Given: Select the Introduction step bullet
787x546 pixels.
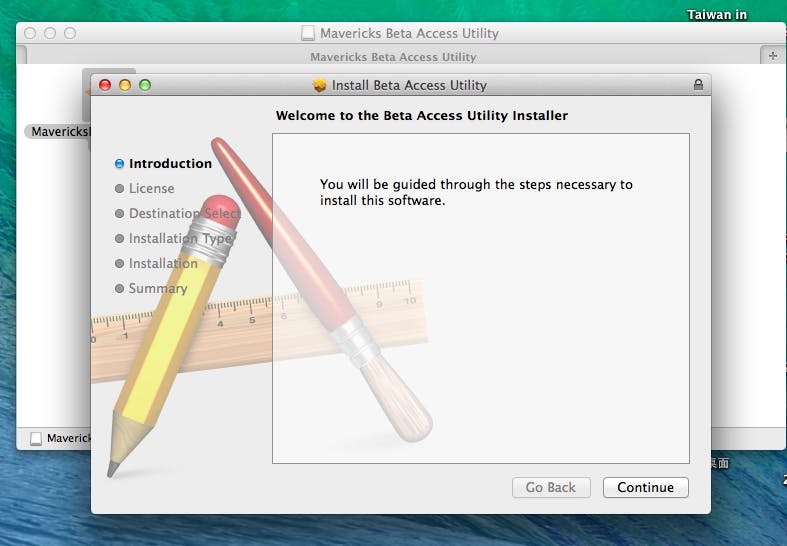Looking at the screenshot, I should tap(120, 163).
